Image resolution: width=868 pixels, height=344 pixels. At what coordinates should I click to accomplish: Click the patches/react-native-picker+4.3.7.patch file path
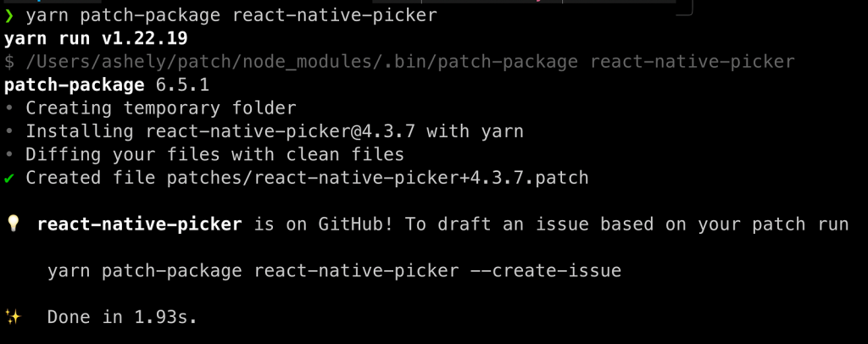tap(377, 178)
